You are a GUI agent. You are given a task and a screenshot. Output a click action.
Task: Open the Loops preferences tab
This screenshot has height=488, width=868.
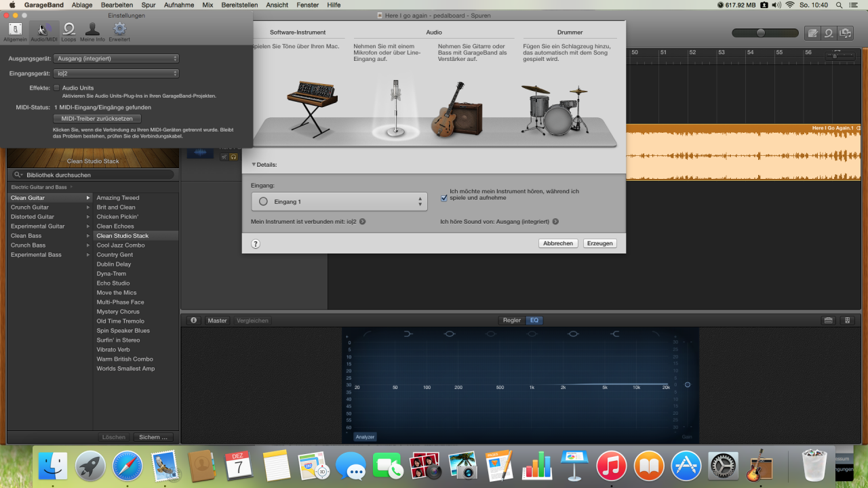[x=68, y=32]
